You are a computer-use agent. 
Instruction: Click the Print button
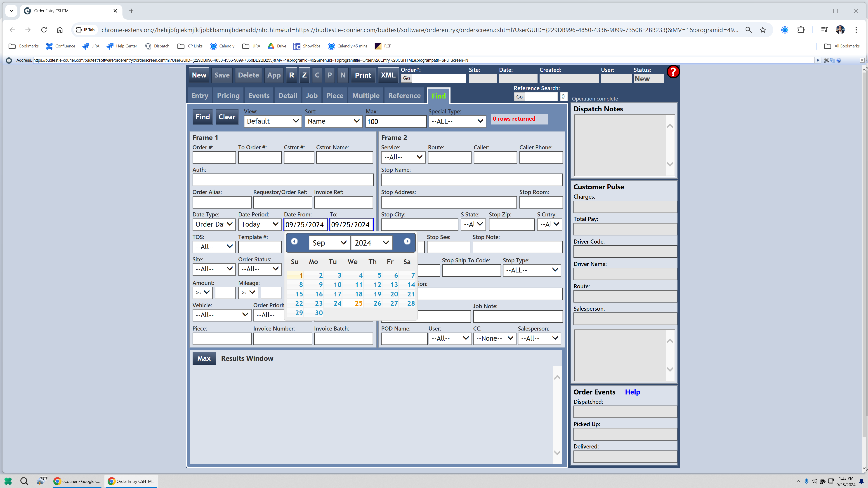(363, 75)
